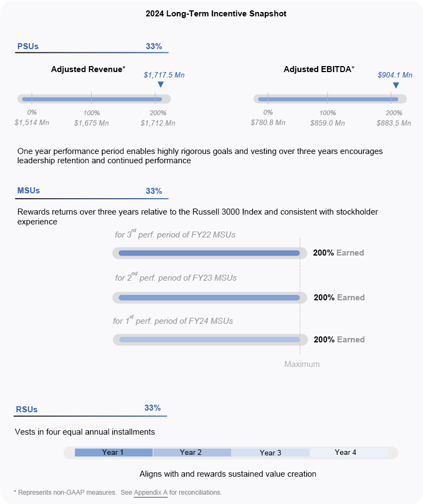Click the $1,675 Mn revenue target label
Screen dimensions: 423x504
click(x=91, y=123)
